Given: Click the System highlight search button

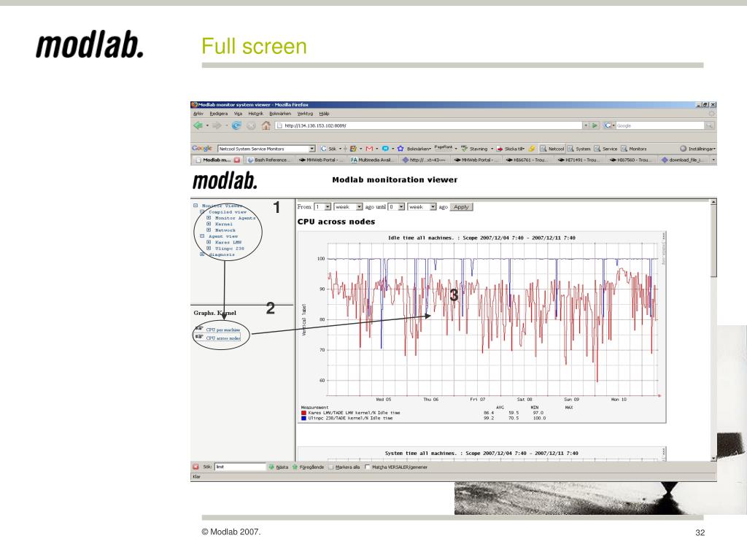Looking at the screenshot, I should [578, 149].
